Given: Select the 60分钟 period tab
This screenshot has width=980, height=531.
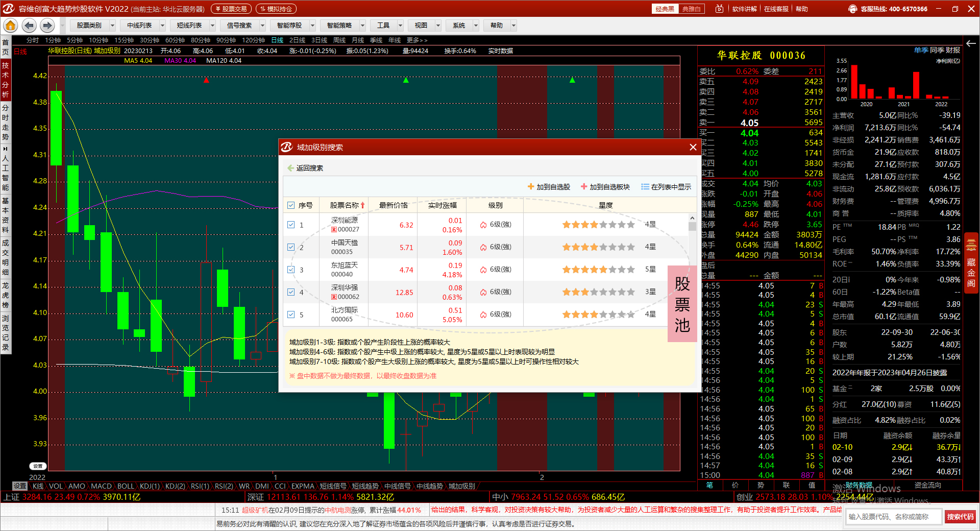Looking at the screenshot, I should (x=175, y=40).
